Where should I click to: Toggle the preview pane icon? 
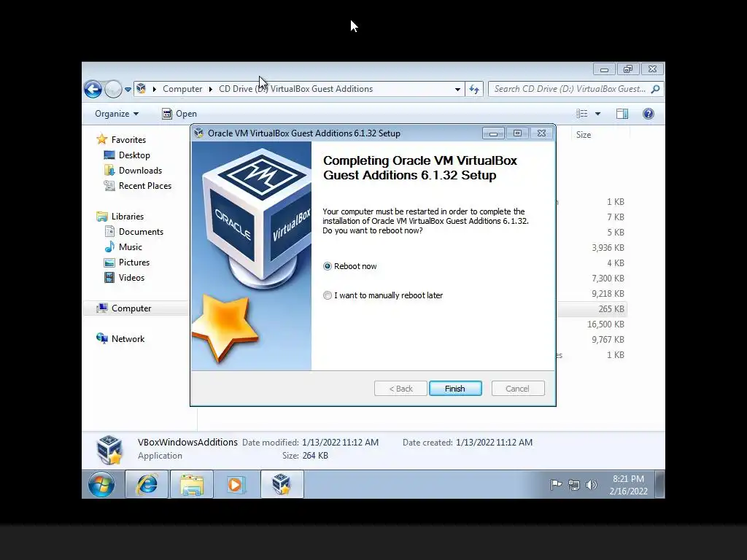pos(622,114)
